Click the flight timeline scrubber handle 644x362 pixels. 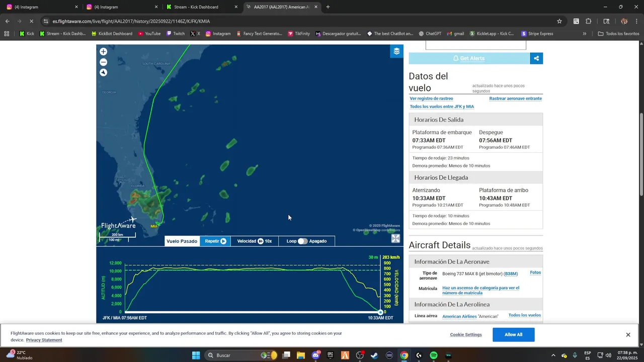380,312
